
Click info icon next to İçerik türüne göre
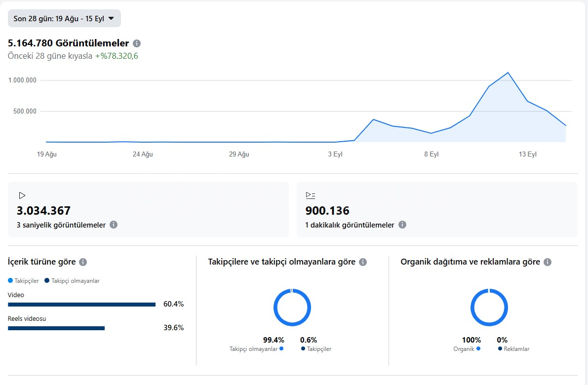click(83, 262)
